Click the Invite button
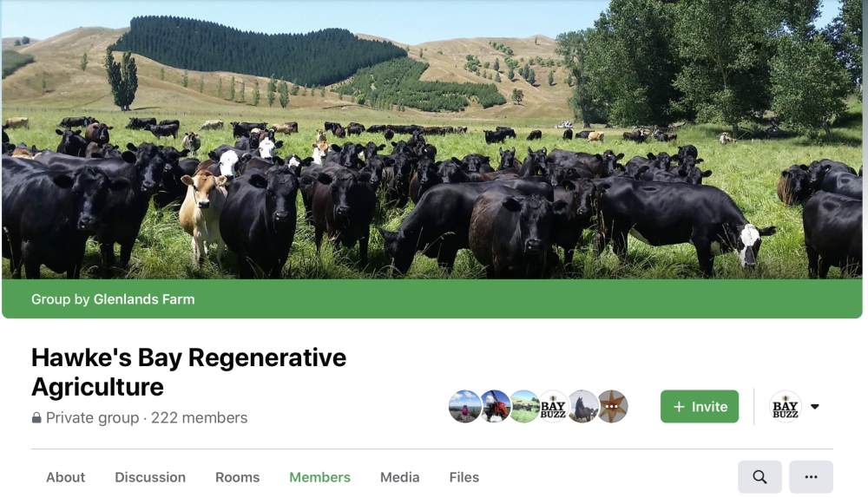This screenshot has height=498, width=868. click(x=699, y=407)
